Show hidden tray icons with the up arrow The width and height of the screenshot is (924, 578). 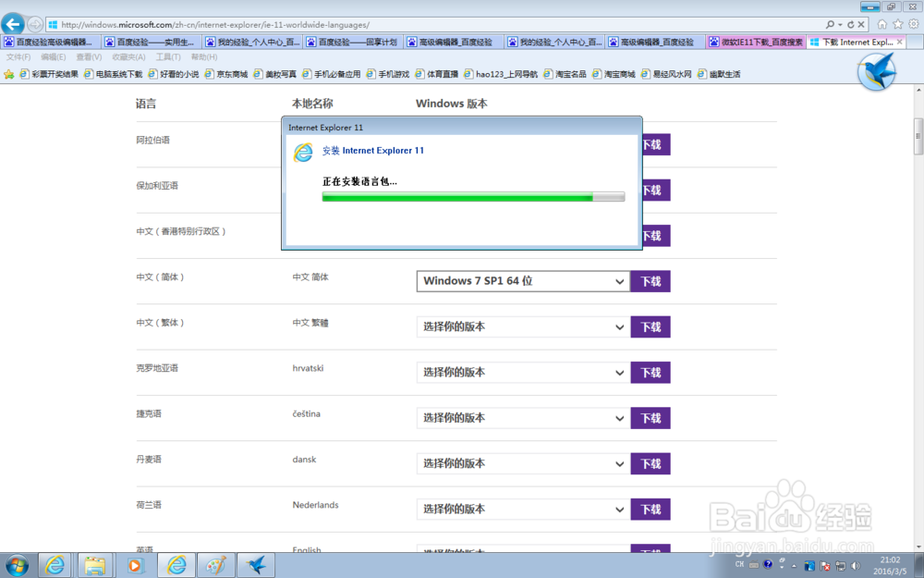(794, 566)
